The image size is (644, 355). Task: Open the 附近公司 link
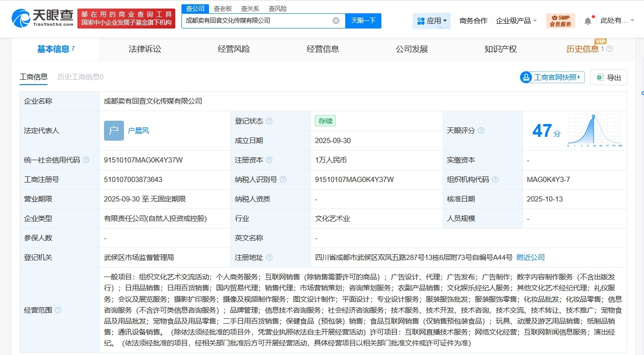(x=530, y=257)
